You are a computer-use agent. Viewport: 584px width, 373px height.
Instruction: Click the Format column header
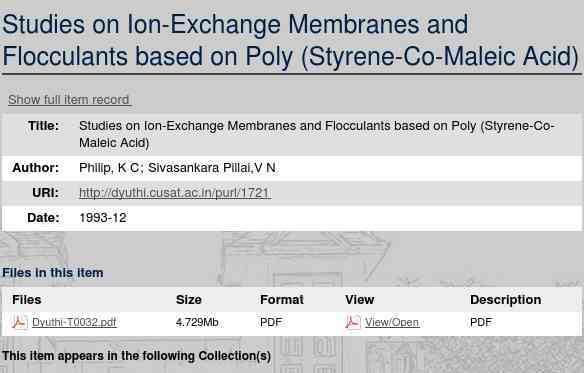(282, 300)
